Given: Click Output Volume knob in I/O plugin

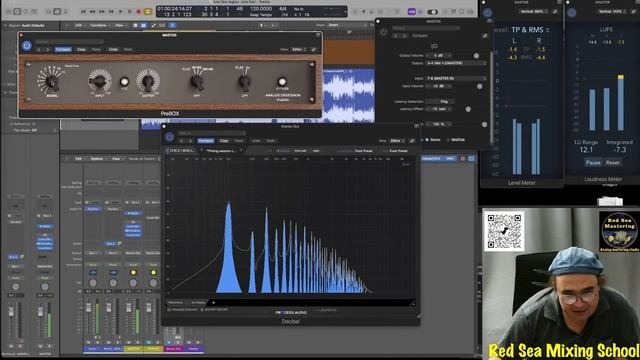Looking at the screenshot, I should tap(476, 56).
